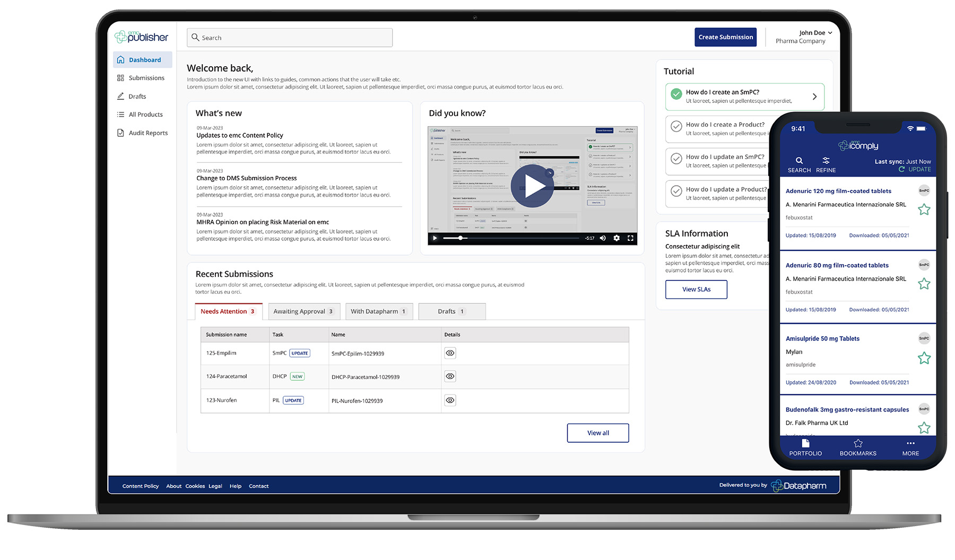
Task: Mute the video using the volume icon
Action: [x=603, y=238]
